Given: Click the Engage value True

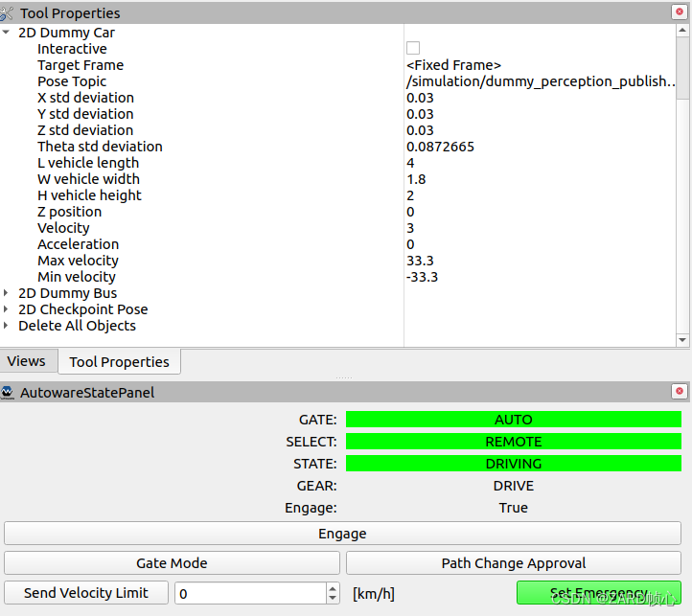Looking at the screenshot, I should (x=514, y=508).
